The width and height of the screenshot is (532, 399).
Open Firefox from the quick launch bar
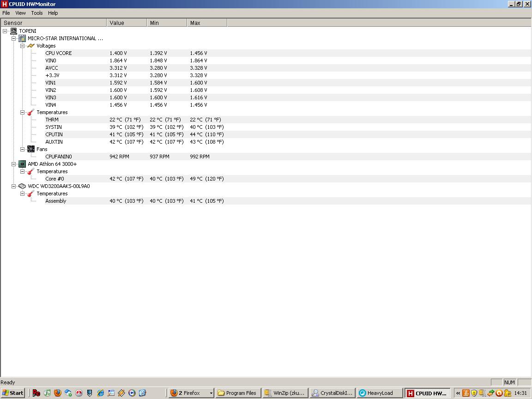(x=58, y=393)
